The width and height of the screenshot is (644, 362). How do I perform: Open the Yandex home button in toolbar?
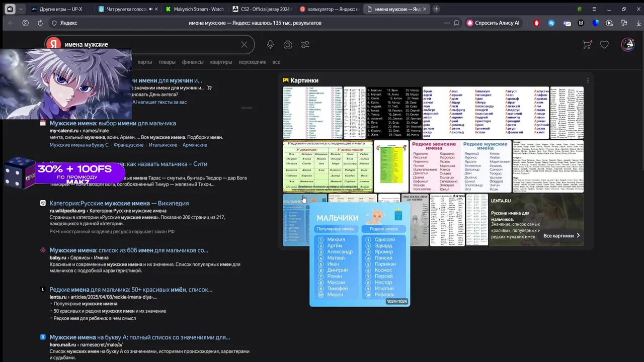25,23
